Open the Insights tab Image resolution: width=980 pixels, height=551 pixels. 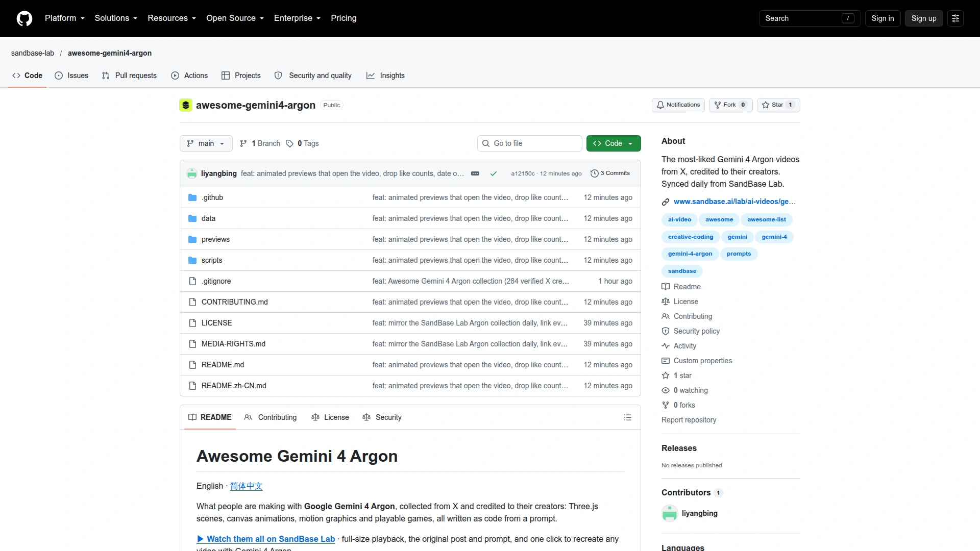[385, 76]
